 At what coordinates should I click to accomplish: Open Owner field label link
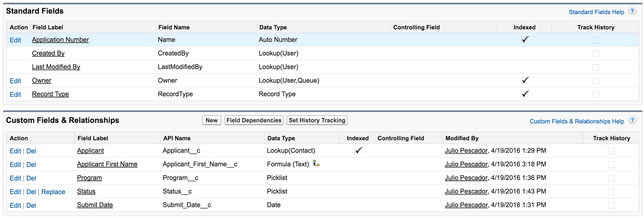[41, 80]
